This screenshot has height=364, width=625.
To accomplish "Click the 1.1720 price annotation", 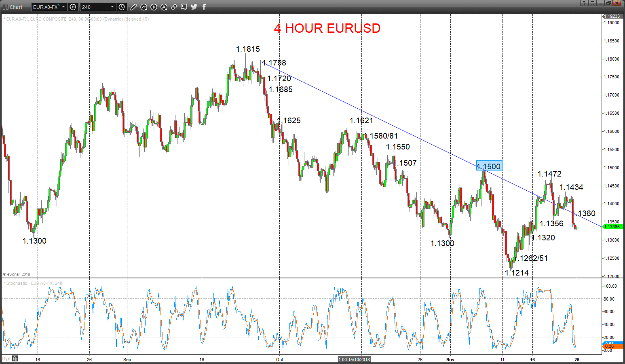I will click(279, 78).
